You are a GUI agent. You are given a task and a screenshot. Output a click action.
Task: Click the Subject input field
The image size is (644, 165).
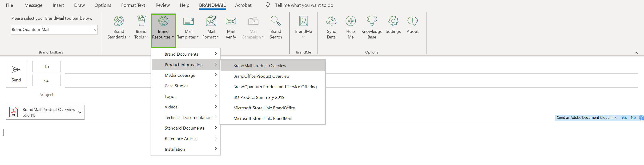coord(351,95)
